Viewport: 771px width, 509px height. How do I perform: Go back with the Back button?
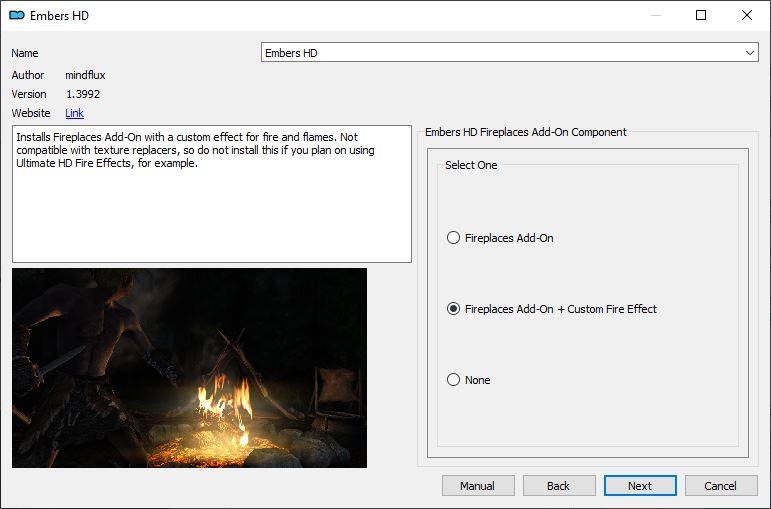point(559,486)
